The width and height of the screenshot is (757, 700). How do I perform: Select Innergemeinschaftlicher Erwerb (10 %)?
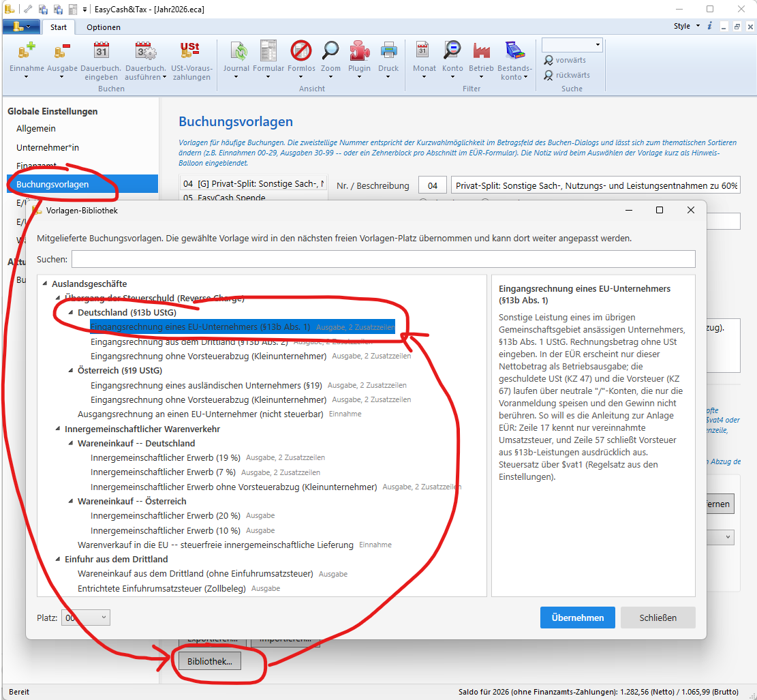[x=165, y=530]
